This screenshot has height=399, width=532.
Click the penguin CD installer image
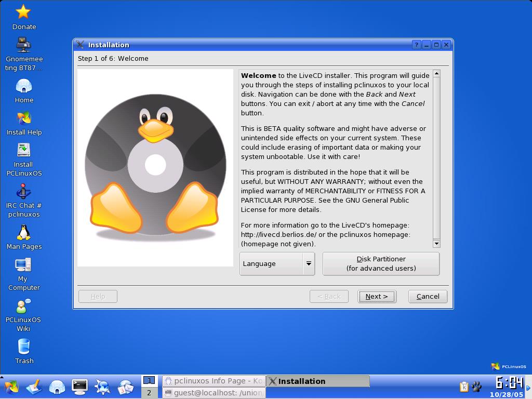(x=155, y=168)
